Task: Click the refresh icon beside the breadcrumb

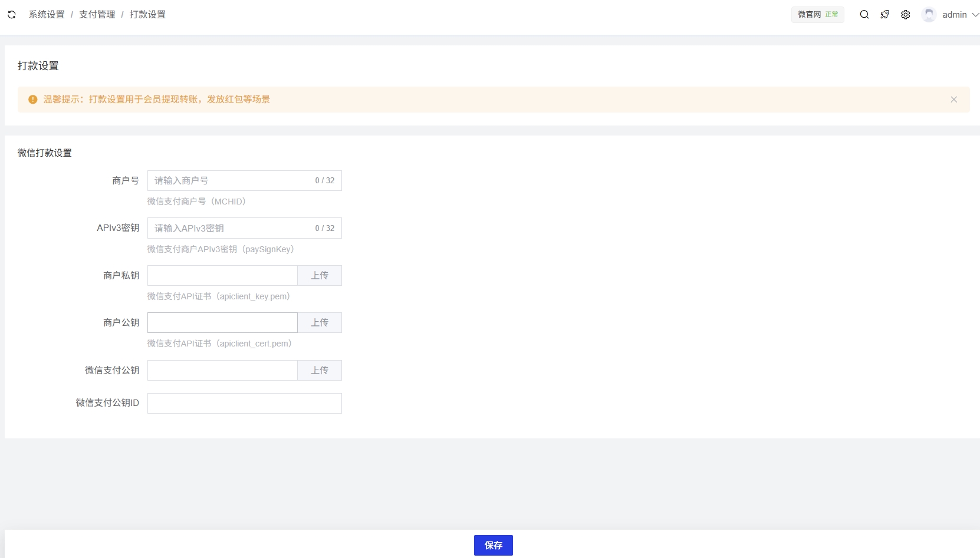Action: click(12, 15)
